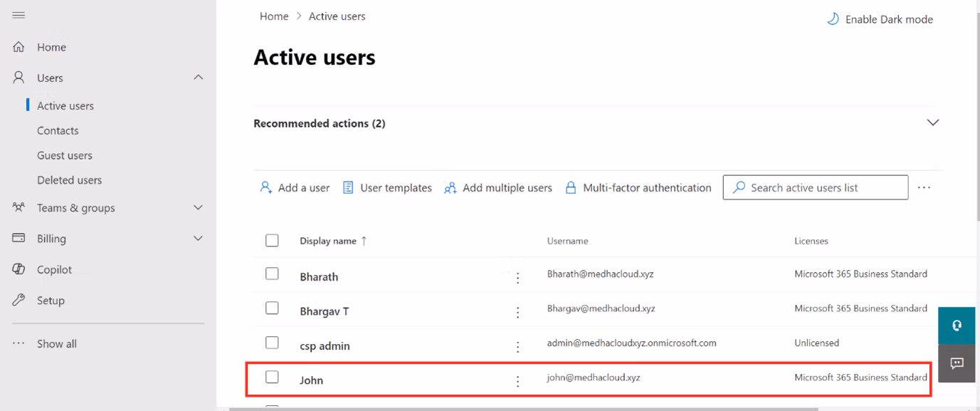Expand the Teams & groups section
Image resolution: width=980 pixels, height=411 pixels.
pos(198,208)
